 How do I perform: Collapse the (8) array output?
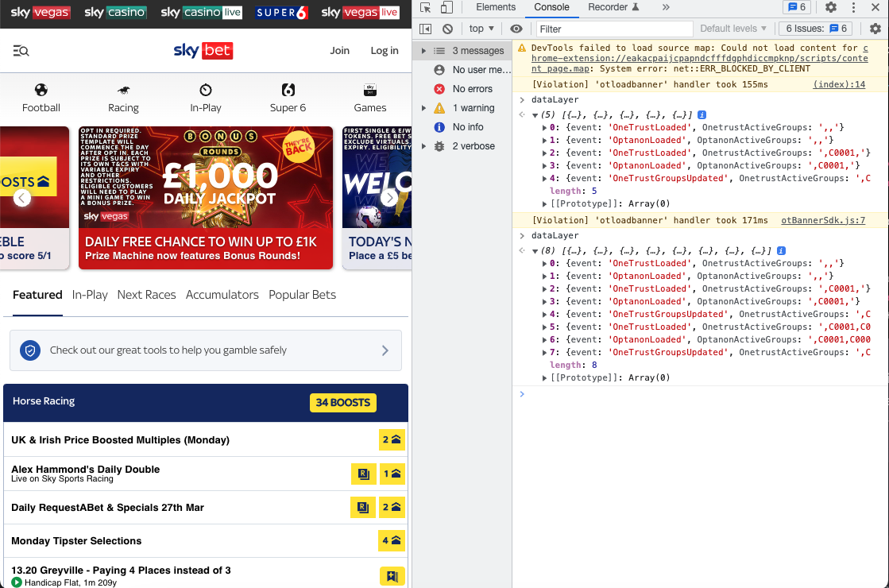click(x=535, y=251)
